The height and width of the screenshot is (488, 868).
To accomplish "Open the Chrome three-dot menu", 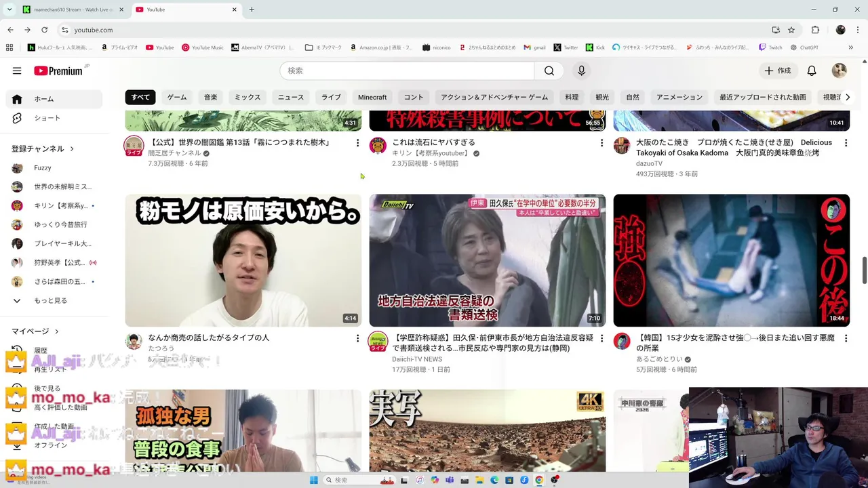I will [x=859, y=30].
